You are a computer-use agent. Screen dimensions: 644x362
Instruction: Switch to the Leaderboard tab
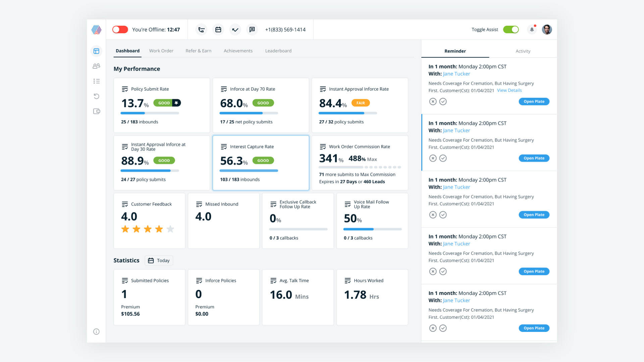tap(278, 51)
